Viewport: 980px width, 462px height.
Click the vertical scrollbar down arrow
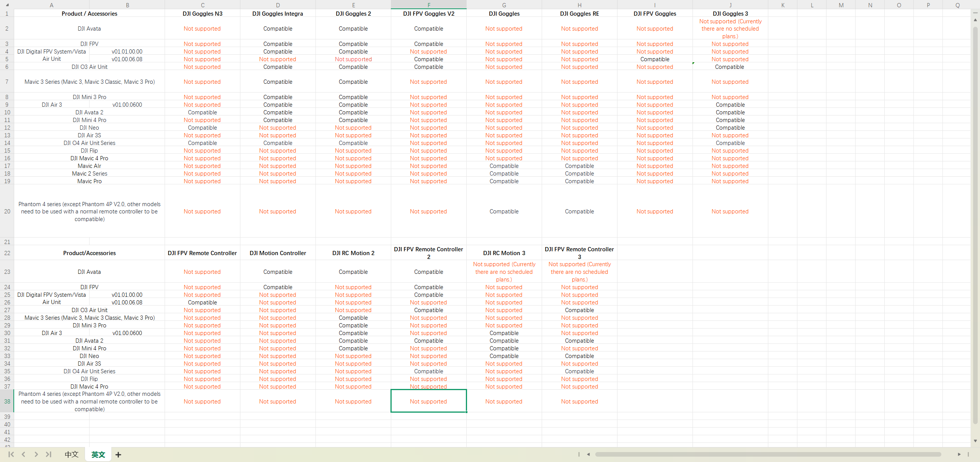tap(975, 441)
